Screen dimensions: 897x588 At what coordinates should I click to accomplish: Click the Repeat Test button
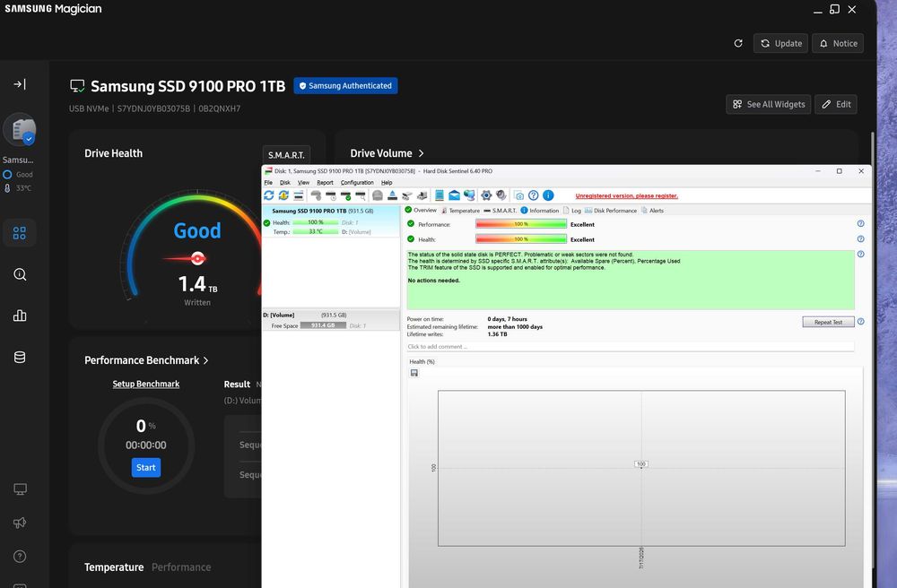828,323
